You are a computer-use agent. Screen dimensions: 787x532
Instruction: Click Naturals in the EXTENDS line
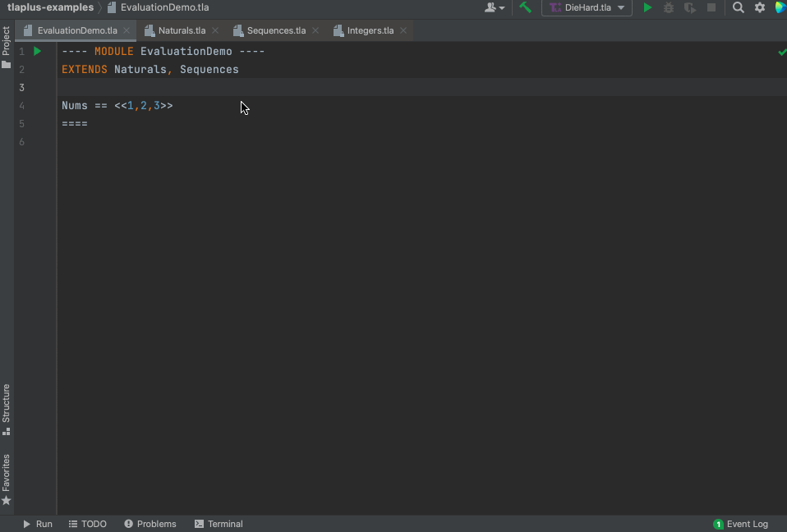coord(140,69)
